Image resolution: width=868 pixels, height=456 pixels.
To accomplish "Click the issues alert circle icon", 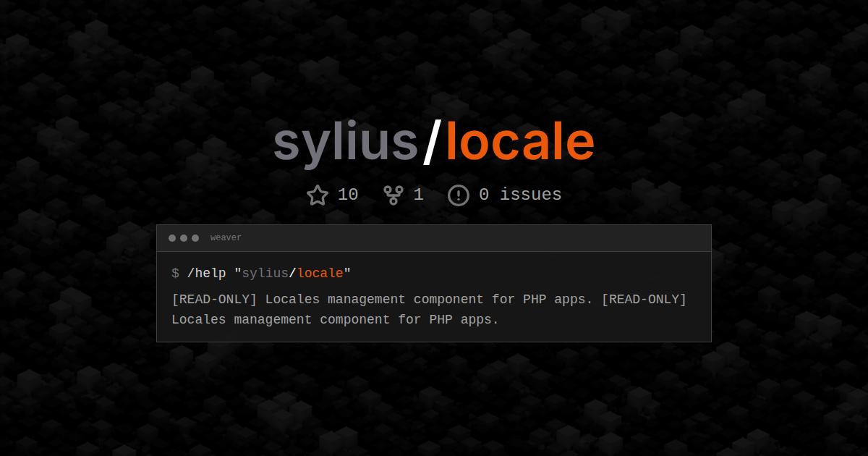I will (x=459, y=195).
